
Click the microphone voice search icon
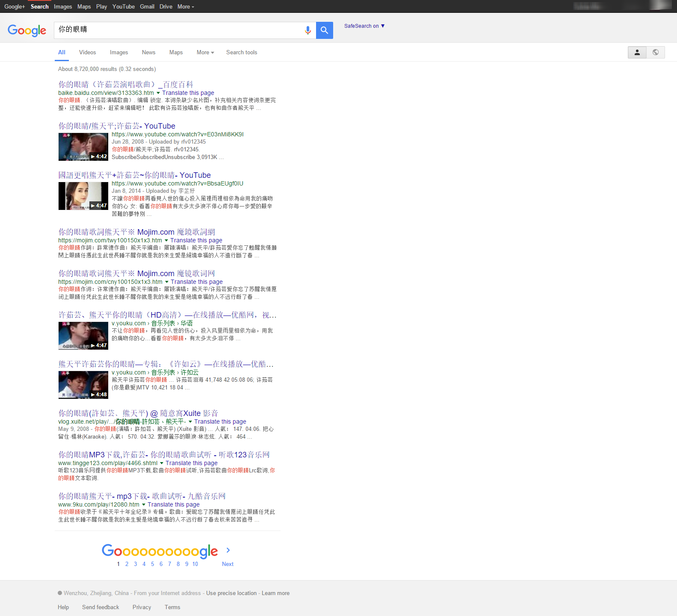click(x=307, y=30)
